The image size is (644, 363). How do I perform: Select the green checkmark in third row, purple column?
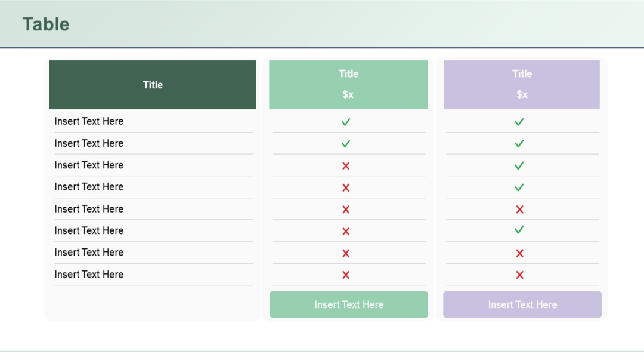519,165
